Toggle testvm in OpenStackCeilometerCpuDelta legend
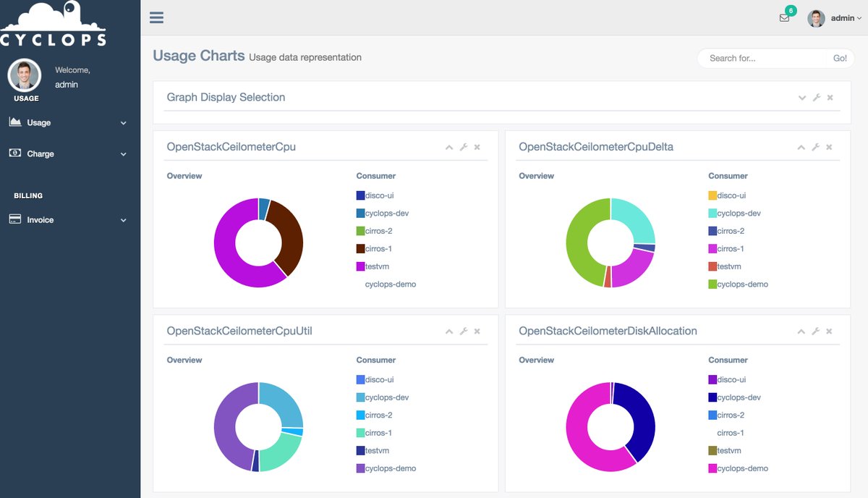868x498 pixels. click(x=725, y=266)
